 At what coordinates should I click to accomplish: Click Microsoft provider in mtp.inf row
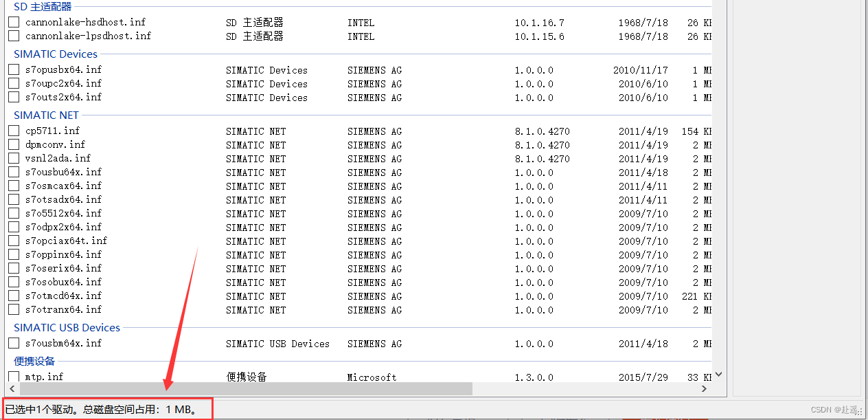click(x=372, y=377)
